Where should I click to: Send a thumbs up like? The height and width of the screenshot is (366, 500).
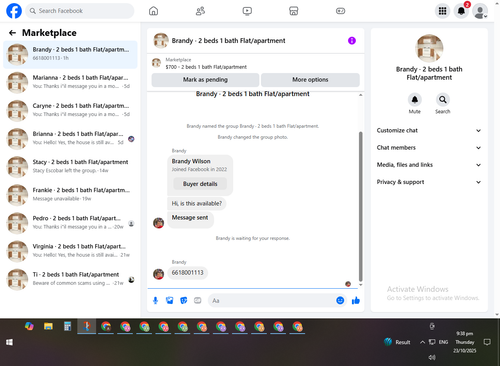click(356, 300)
